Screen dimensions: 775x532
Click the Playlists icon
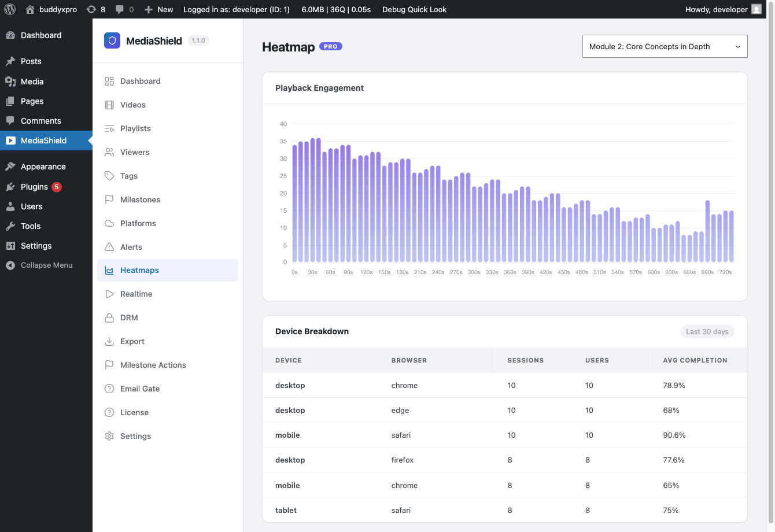pos(109,128)
